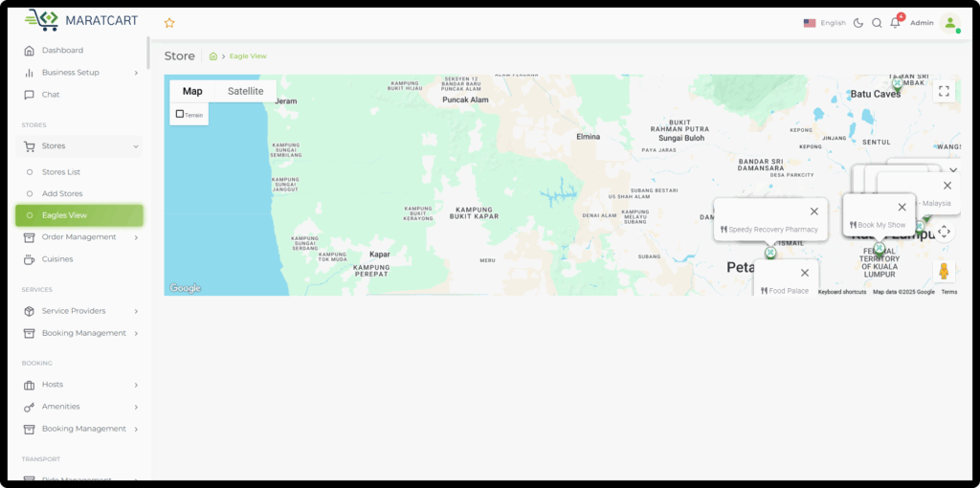The height and width of the screenshot is (488, 980).
Task: Expand the Amenities chevron
Action: coord(136,407)
